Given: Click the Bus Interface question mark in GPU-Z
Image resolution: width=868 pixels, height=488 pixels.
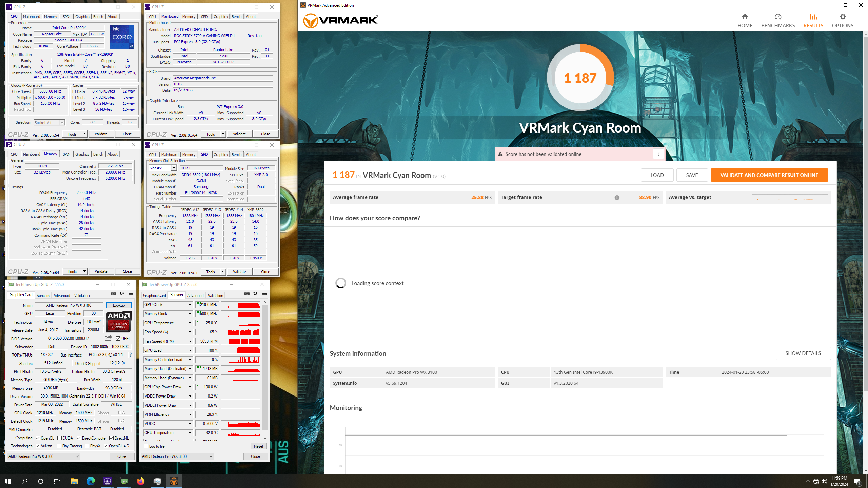Looking at the screenshot, I should [x=130, y=355].
